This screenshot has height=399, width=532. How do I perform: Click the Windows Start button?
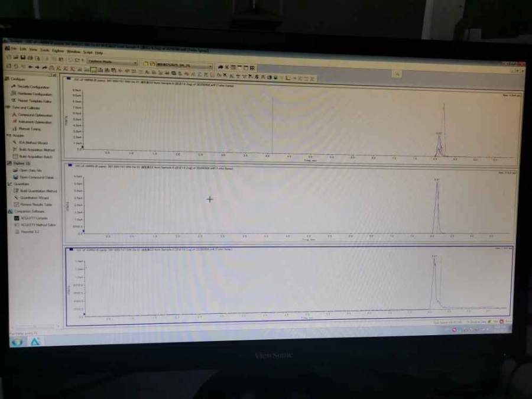[17, 342]
